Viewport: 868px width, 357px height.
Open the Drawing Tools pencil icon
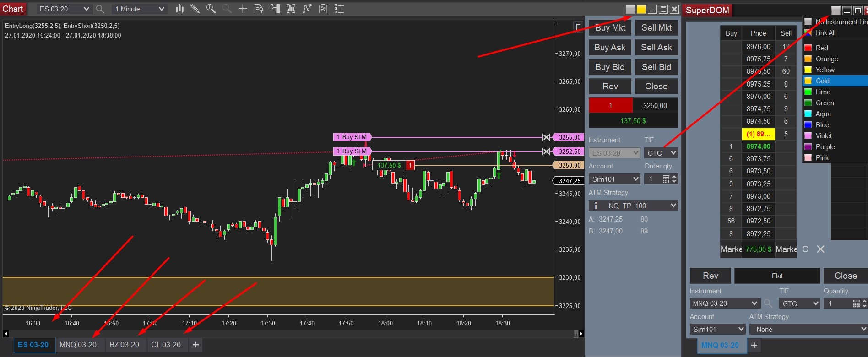pyautogui.click(x=195, y=9)
